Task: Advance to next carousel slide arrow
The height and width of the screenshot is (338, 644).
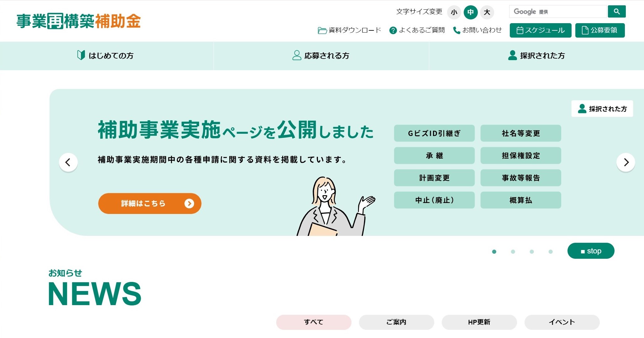Action: (626, 162)
